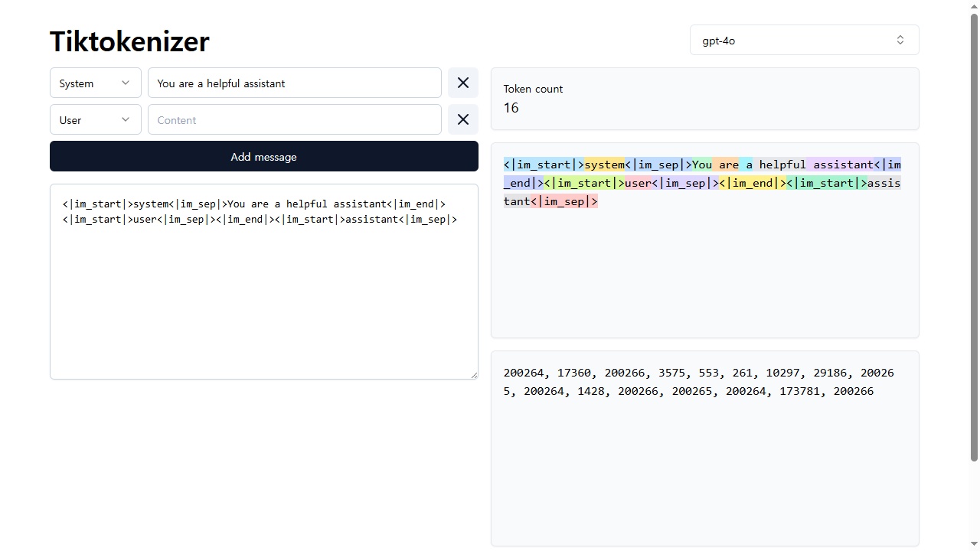Open the gpt-4o model selector

pos(805,40)
